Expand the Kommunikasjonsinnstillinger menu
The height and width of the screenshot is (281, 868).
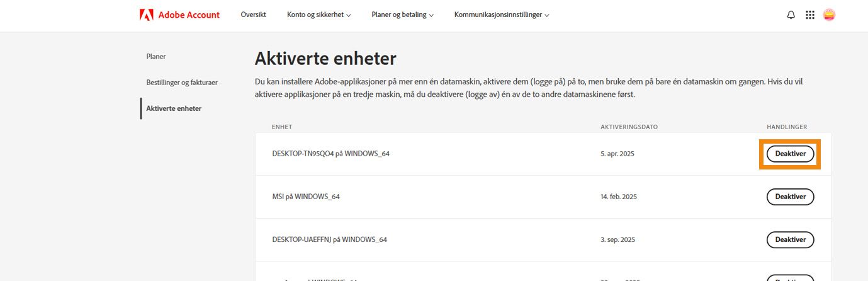point(502,15)
